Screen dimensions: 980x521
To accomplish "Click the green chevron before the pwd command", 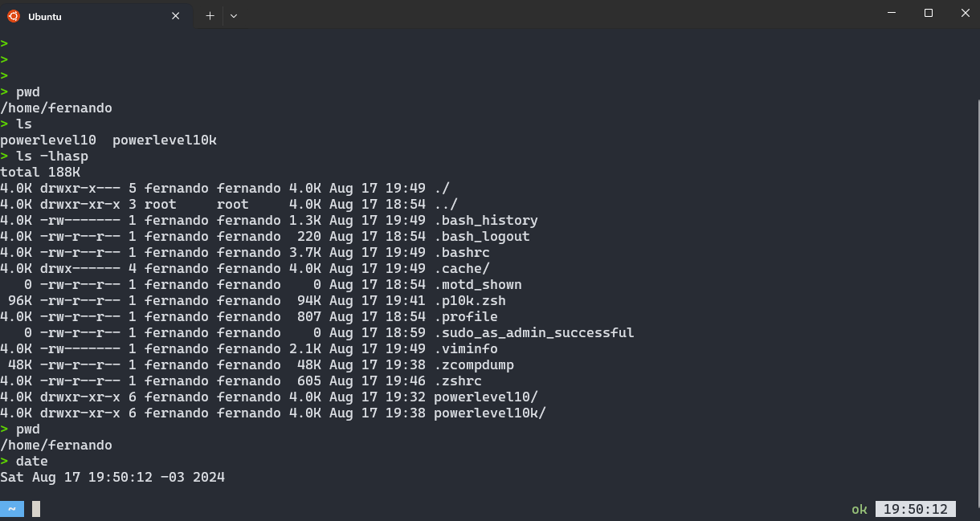I will [6, 92].
